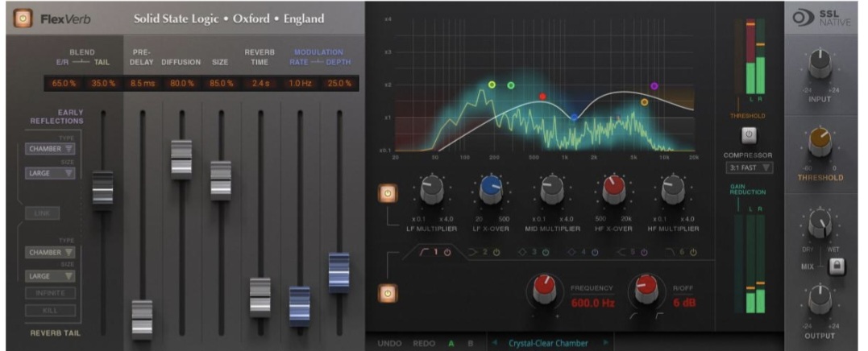Click the purple EQ node on graph
Viewport: 868px width, 351px height.
[654, 86]
